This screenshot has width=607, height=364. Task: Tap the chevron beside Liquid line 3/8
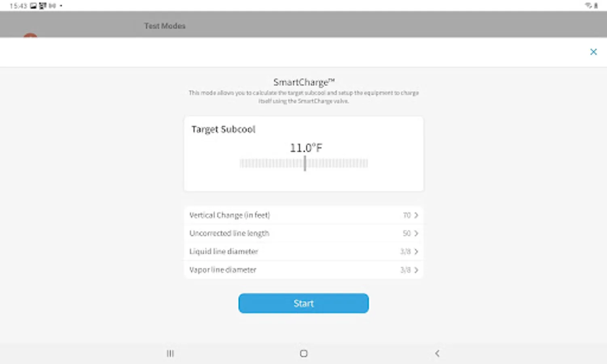pos(416,252)
